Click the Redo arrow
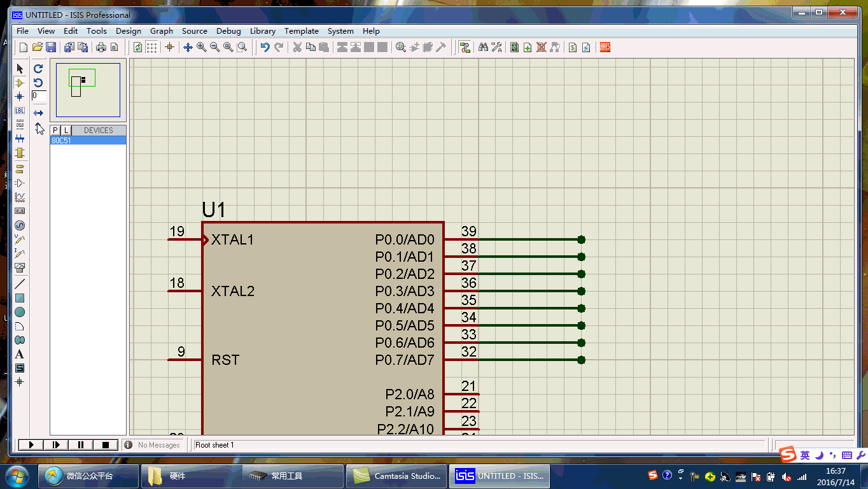 (279, 47)
